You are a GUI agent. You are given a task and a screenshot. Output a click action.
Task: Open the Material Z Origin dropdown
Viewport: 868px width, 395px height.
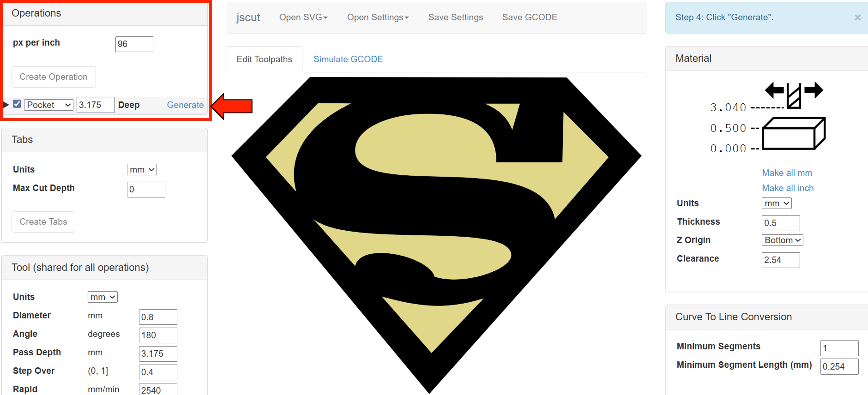point(782,240)
